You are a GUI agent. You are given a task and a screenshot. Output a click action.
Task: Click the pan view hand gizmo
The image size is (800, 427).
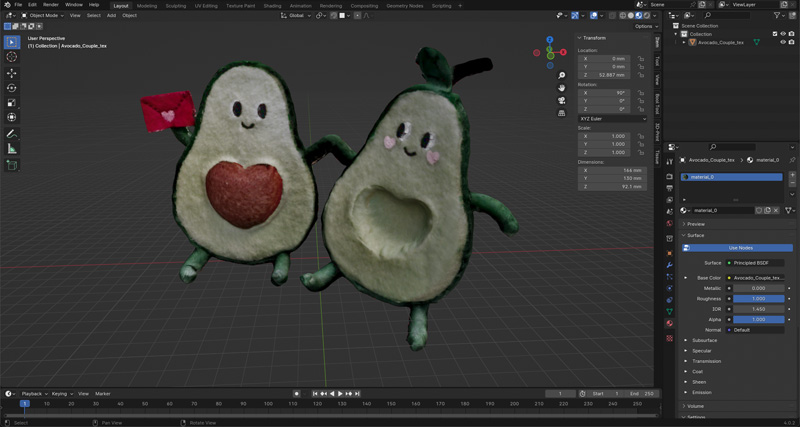(562, 88)
